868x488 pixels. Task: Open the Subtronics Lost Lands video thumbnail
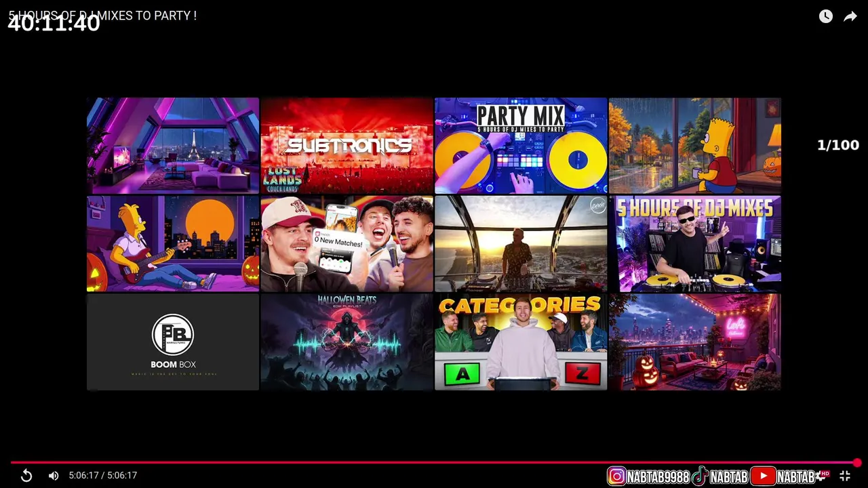[x=347, y=146]
